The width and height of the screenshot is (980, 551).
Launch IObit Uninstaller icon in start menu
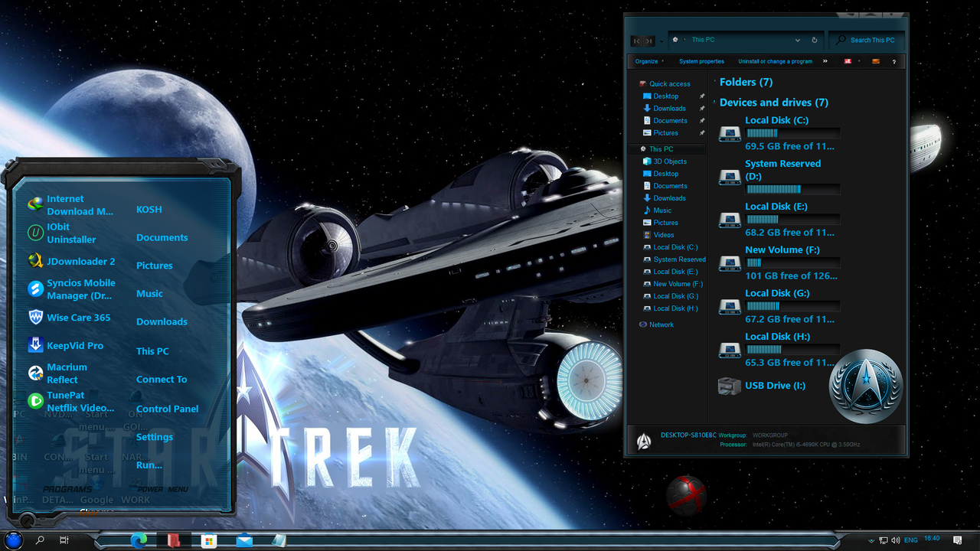coord(35,233)
